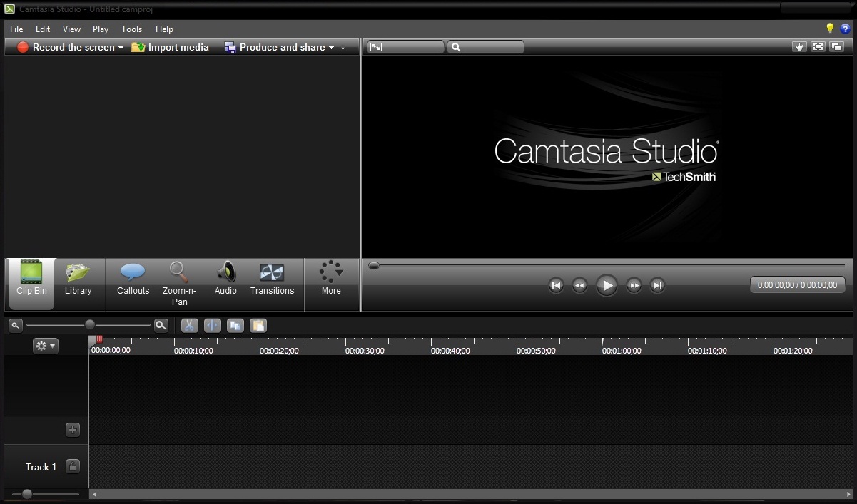Show More tools tab

click(331, 278)
